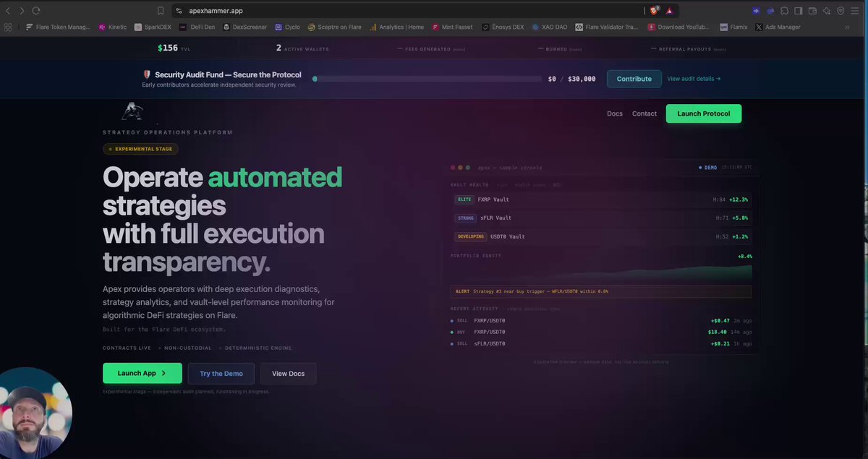Go back with the browser back arrow

[x=9, y=11]
